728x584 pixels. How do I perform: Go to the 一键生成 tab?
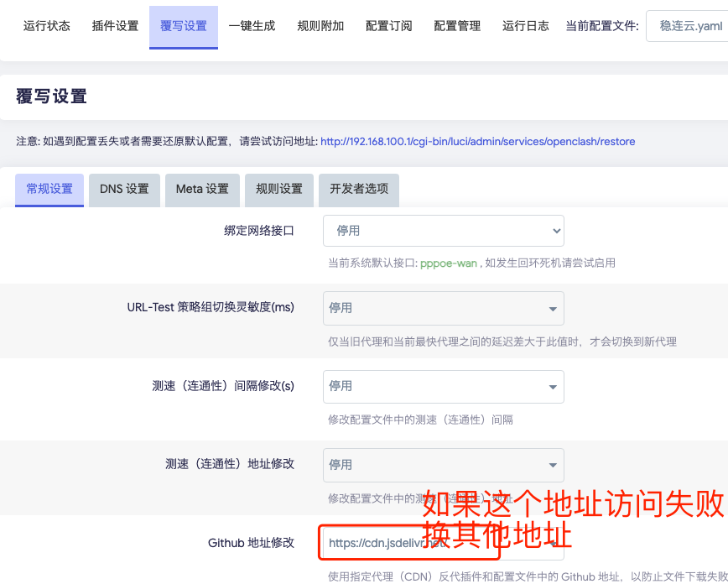pos(252,26)
